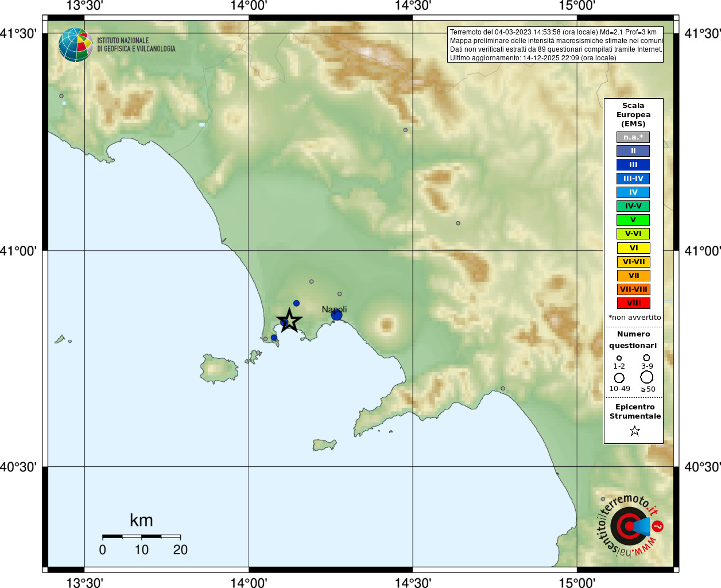The width and height of the screenshot is (721, 588).
Task: Select the red VIII intensity swatch
Action: click(x=633, y=303)
